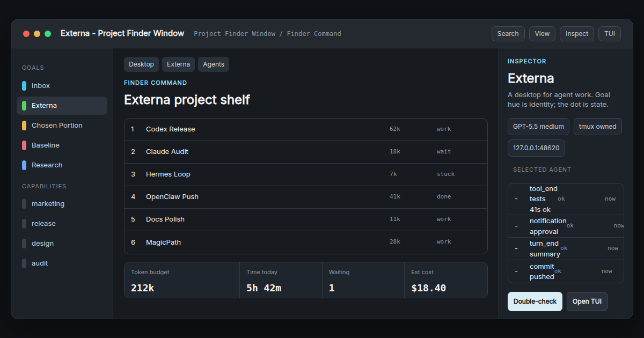Open the Research goal
The height and width of the screenshot is (338, 644).
[x=62, y=165]
